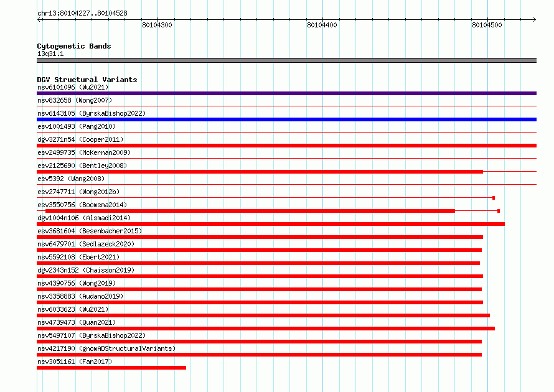Click the nsv4390756 (Wong2019) label
This screenshot has height=392, width=554.
point(77,283)
